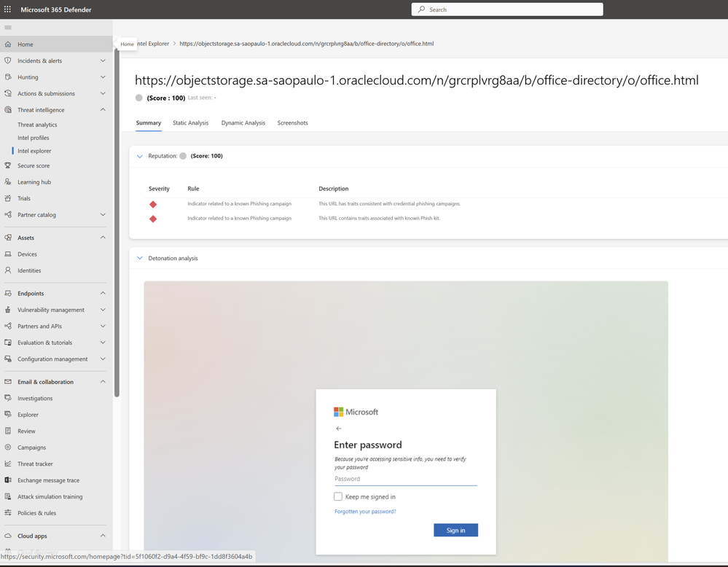Click the Partner catalog icon
The image size is (728, 567).
pyautogui.click(x=8, y=214)
